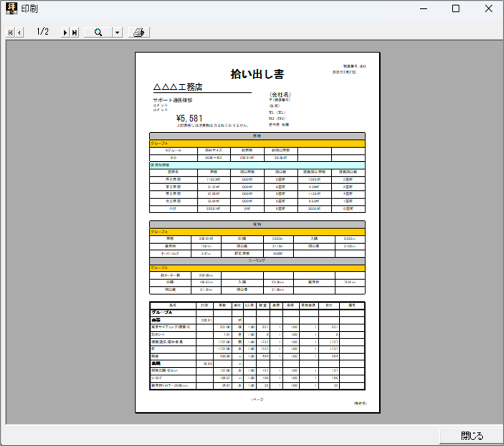Jump to the last page
This screenshot has height=446, width=504.
point(75,32)
